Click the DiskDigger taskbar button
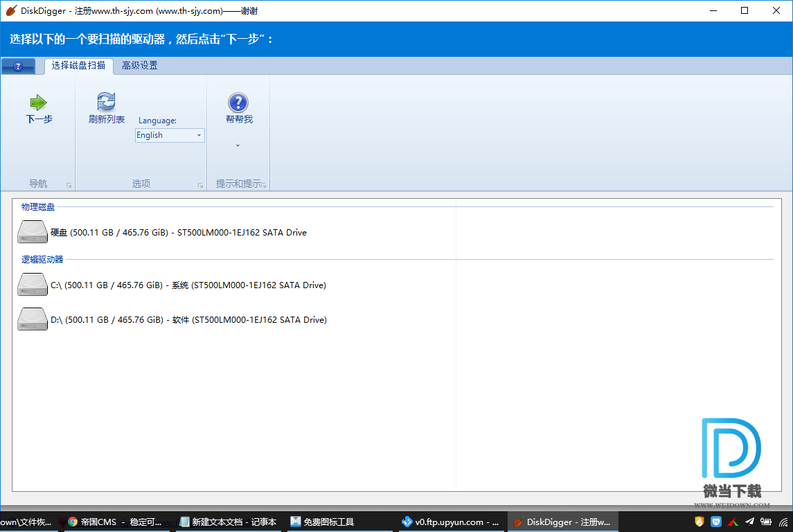 click(x=562, y=522)
